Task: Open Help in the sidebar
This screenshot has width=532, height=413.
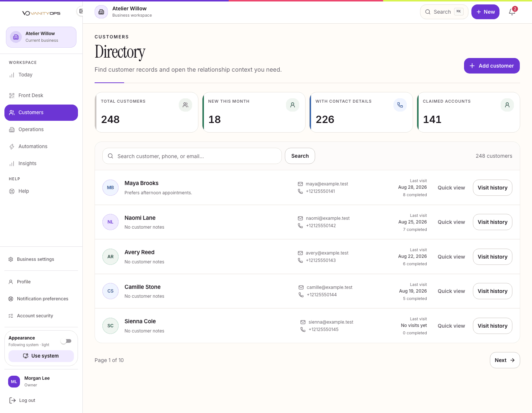Action: point(41,191)
